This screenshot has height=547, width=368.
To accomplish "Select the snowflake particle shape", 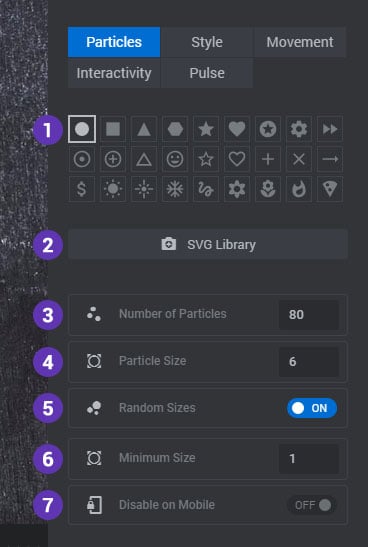I will click(175, 189).
